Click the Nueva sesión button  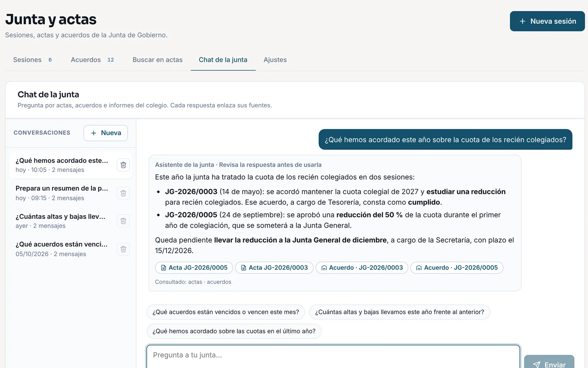tap(547, 21)
